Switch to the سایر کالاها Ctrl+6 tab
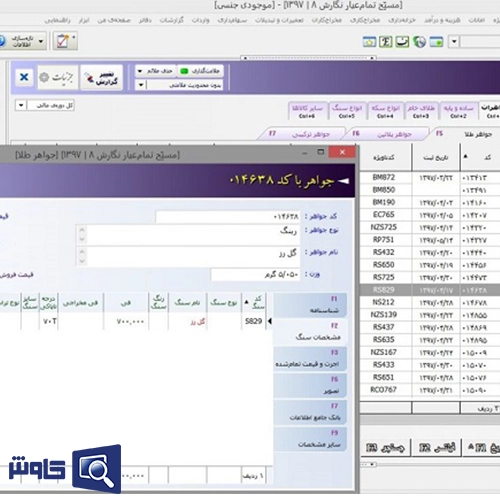500x500 pixels. (307, 111)
